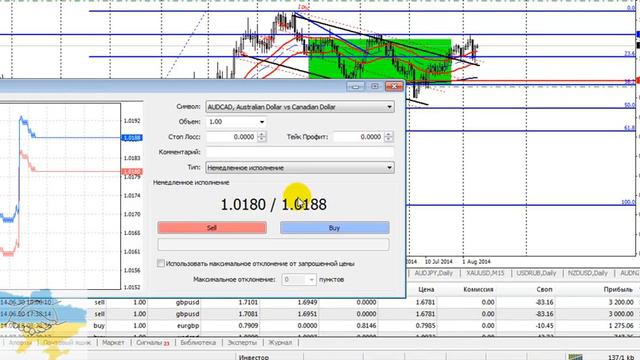Close the order dialog window

[x=394, y=86]
